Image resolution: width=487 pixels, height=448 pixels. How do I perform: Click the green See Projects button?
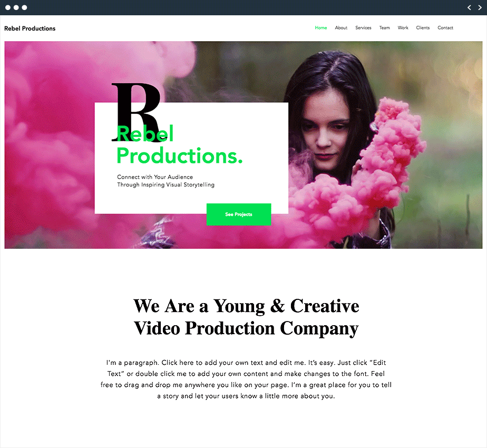tap(239, 215)
